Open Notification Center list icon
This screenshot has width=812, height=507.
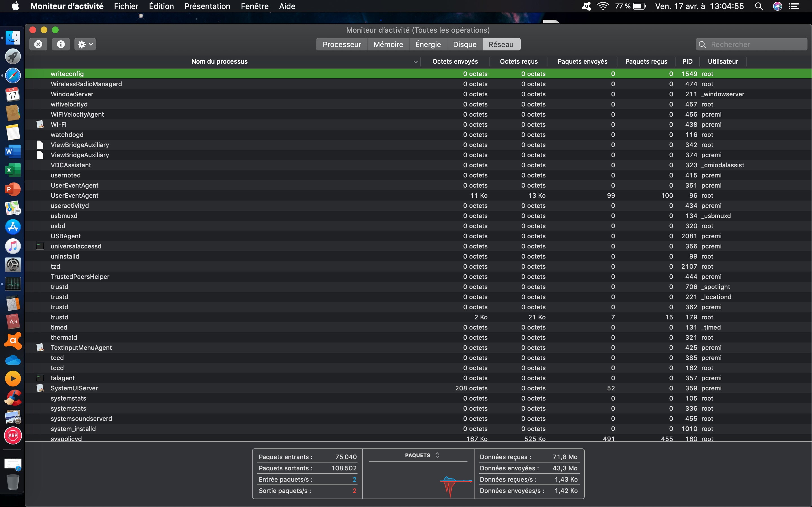click(x=794, y=6)
